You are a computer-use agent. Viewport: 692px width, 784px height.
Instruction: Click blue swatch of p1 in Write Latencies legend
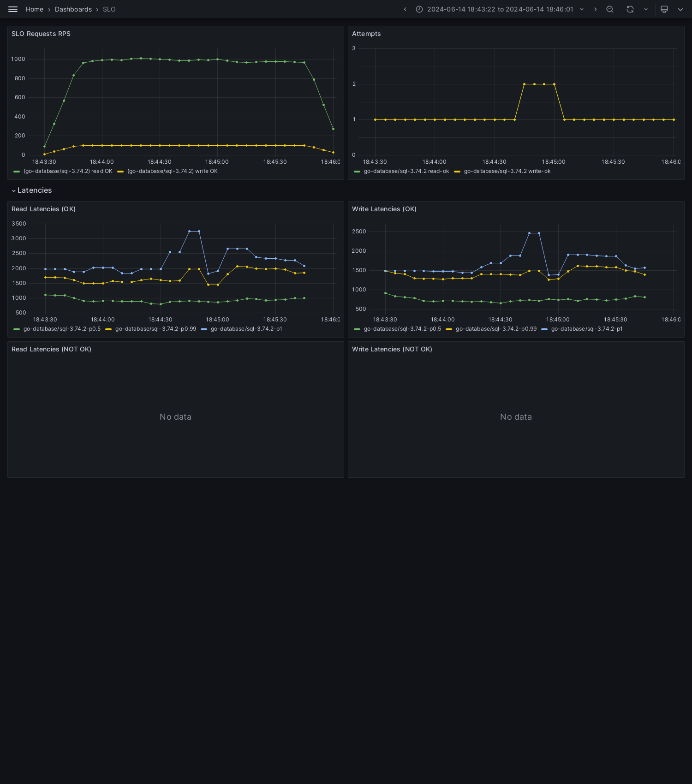pos(544,329)
